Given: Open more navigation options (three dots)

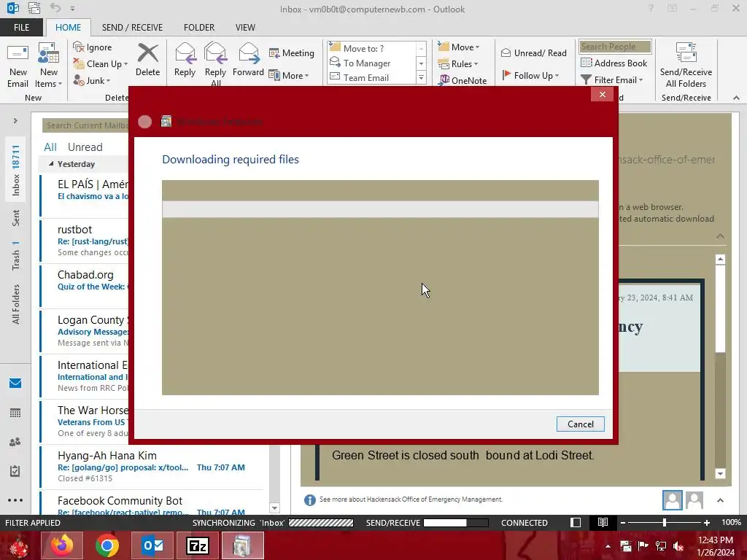Looking at the screenshot, I should pos(15,500).
